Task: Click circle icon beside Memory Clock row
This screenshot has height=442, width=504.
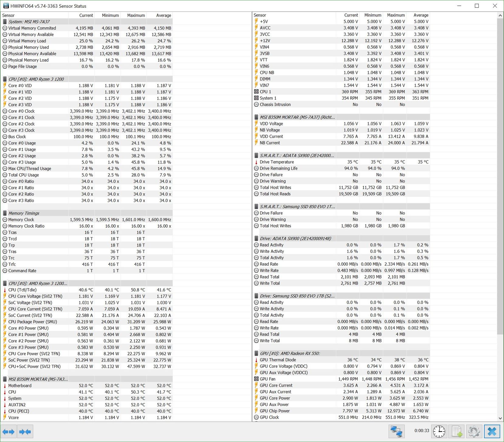Action: [5, 219]
